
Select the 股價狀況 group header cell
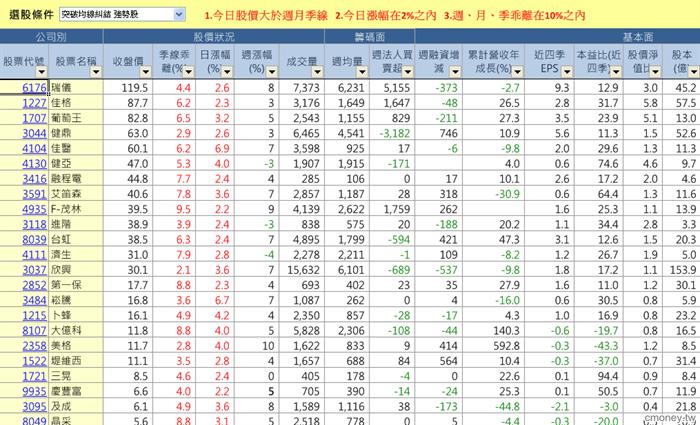tap(214, 36)
